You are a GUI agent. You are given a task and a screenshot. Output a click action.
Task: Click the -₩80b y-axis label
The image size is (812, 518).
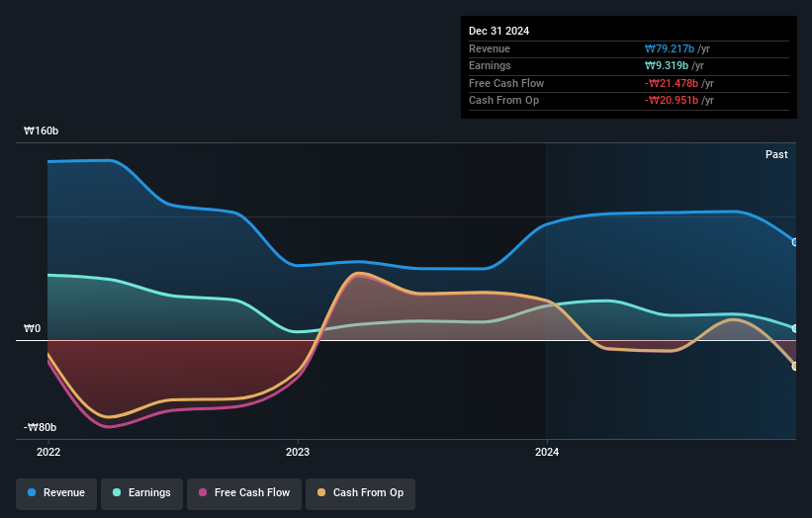click(x=40, y=427)
